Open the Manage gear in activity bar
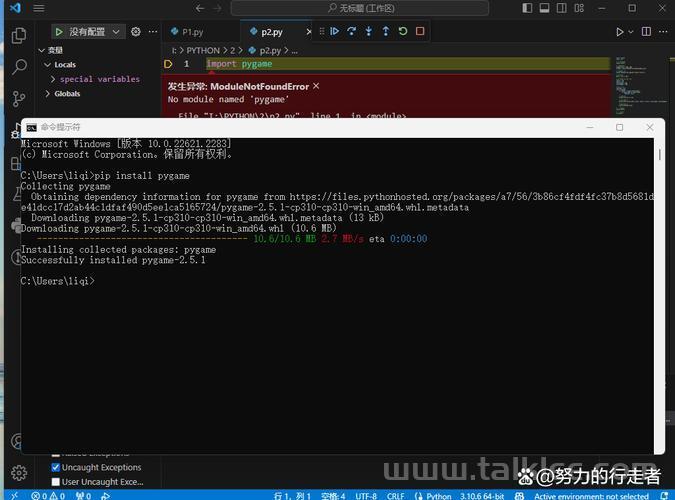The width and height of the screenshot is (675, 500). 19,473
